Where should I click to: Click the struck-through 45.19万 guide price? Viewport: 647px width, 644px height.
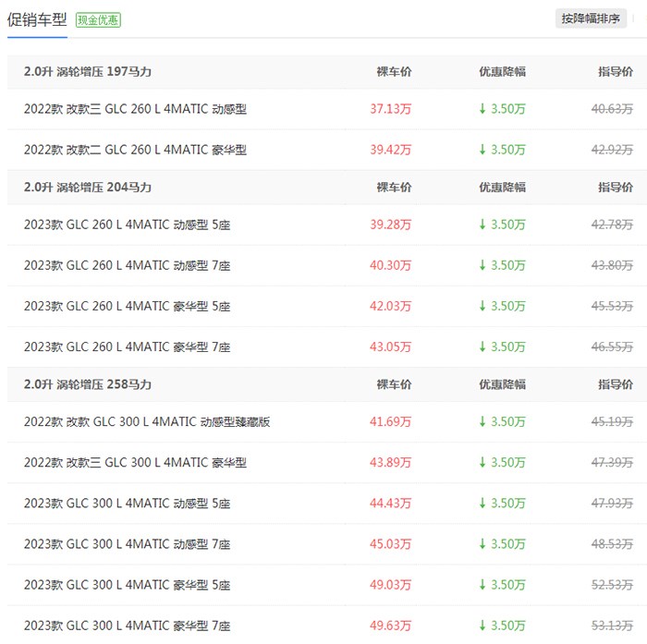[612, 422]
